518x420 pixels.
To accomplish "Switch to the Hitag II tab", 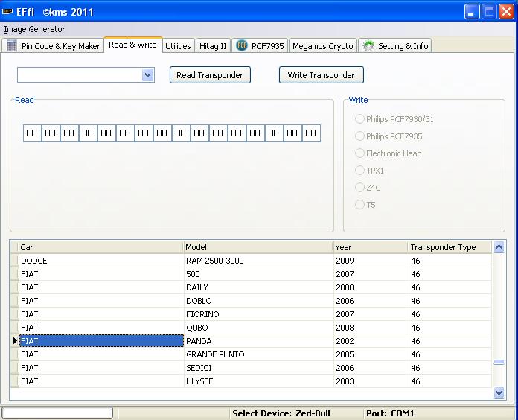I will (213, 46).
